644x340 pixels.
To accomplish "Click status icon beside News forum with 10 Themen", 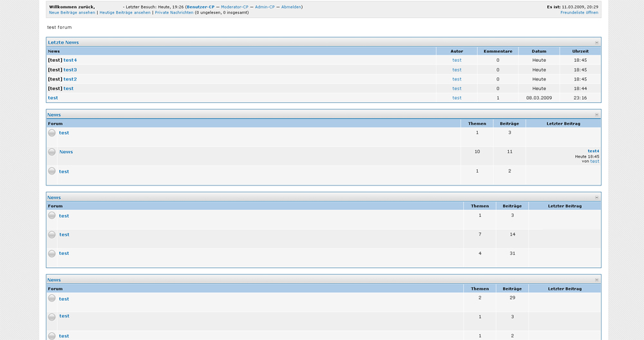I will click(52, 152).
